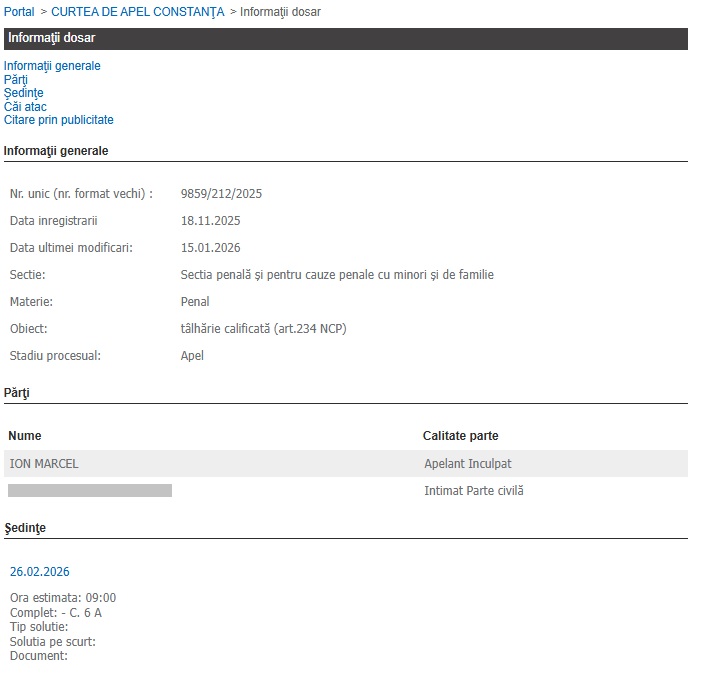The width and height of the screenshot is (703, 675).
Task: Click the Nume column header
Action: point(25,436)
